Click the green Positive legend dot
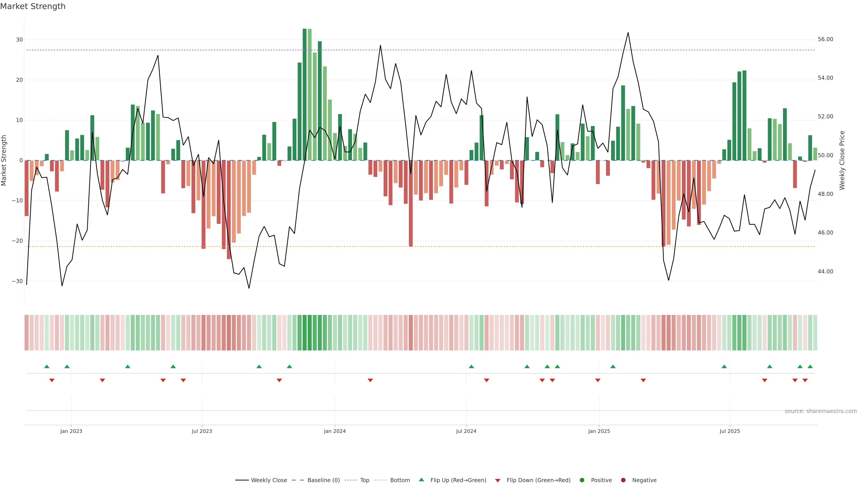This screenshot has width=868, height=488. click(x=582, y=480)
